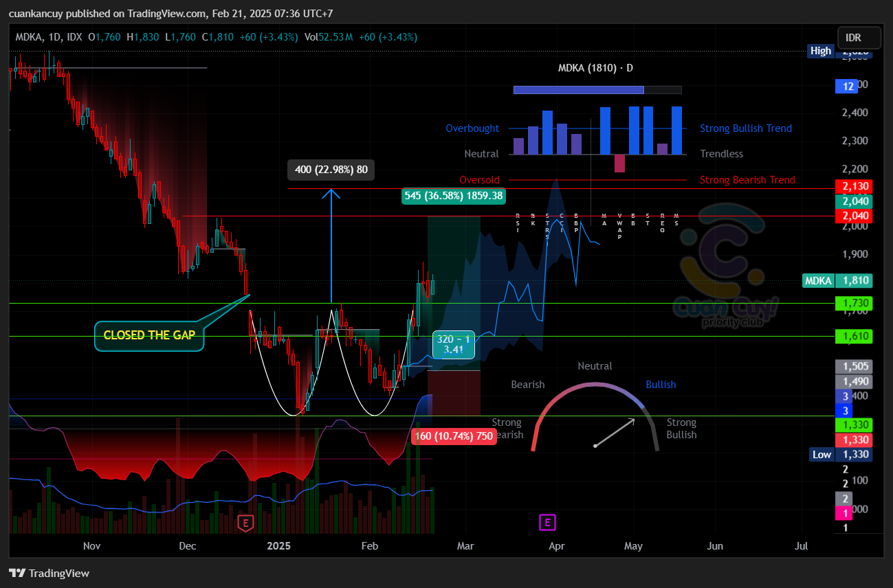Click the blue progress bar under MDKA (1810) title
The image size is (893, 588).
pyautogui.click(x=578, y=90)
